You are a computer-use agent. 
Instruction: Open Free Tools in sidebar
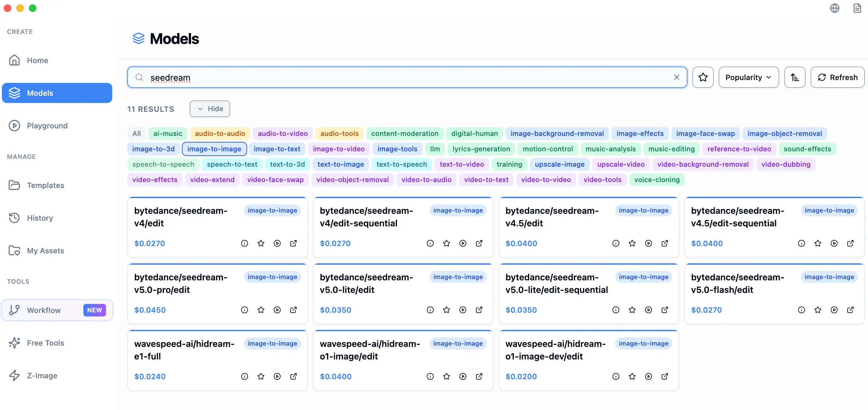coord(57,343)
